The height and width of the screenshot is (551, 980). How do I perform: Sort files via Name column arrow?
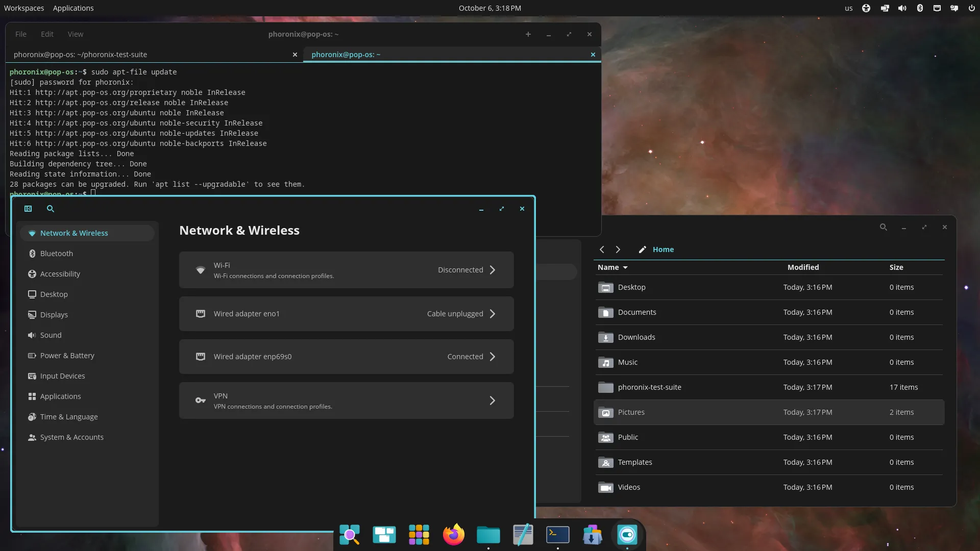tap(625, 267)
